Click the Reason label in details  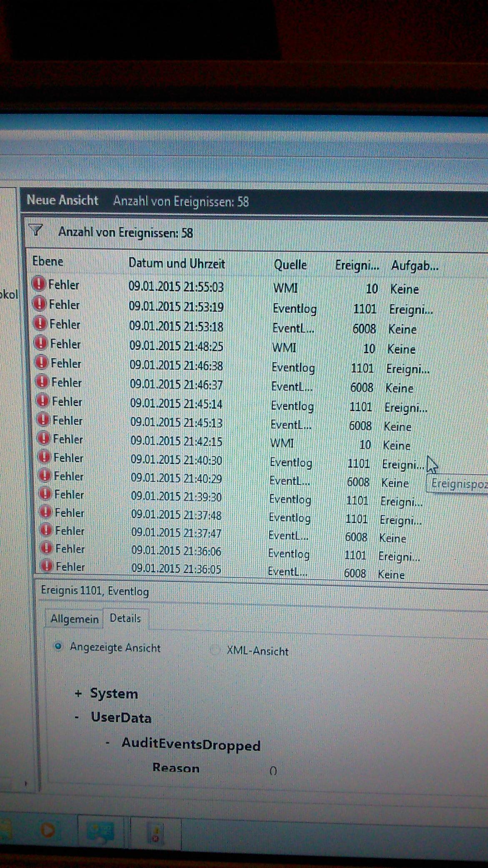(176, 768)
